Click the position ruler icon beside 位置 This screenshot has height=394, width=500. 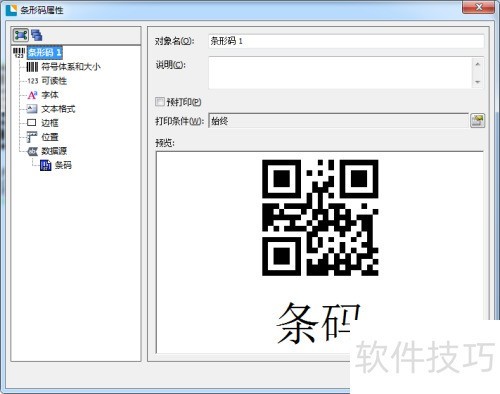point(32,137)
